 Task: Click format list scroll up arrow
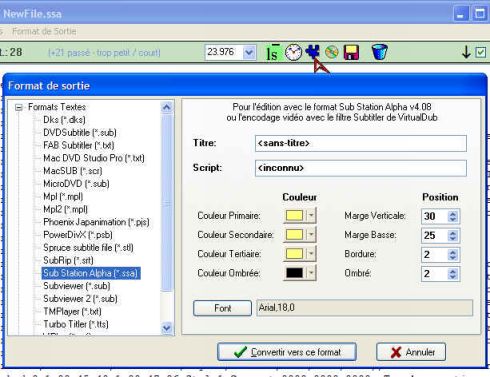coord(167,107)
